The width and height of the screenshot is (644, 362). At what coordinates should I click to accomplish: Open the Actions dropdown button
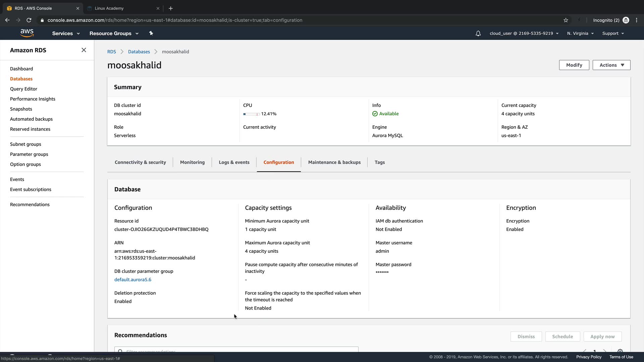[x=611, y=65]
